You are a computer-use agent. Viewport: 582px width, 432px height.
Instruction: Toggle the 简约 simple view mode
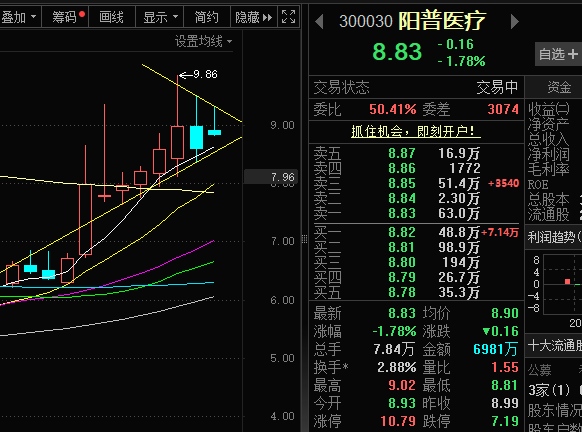pyautogui.click(x=206, y=17)
